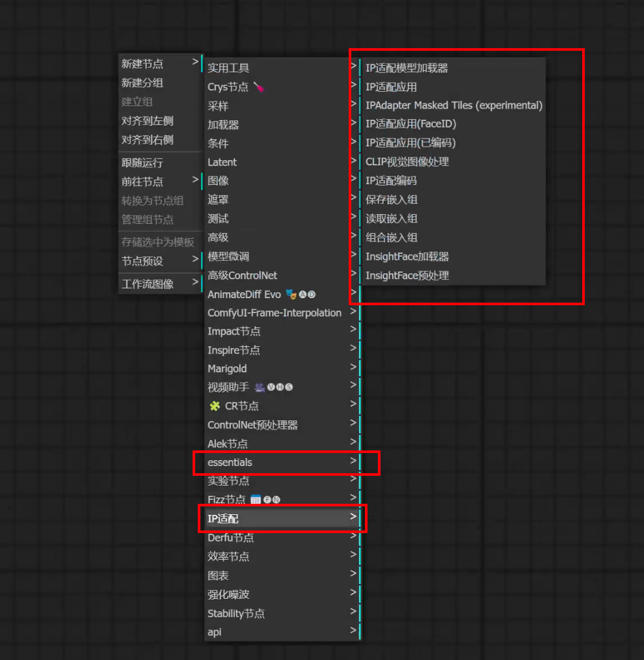
Task: Add the 保存嵌入组 node
Action: 453,200
